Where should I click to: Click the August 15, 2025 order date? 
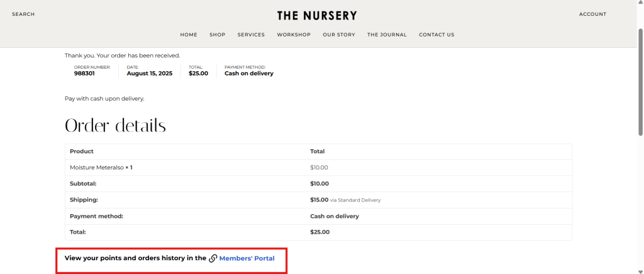(150, 74)
